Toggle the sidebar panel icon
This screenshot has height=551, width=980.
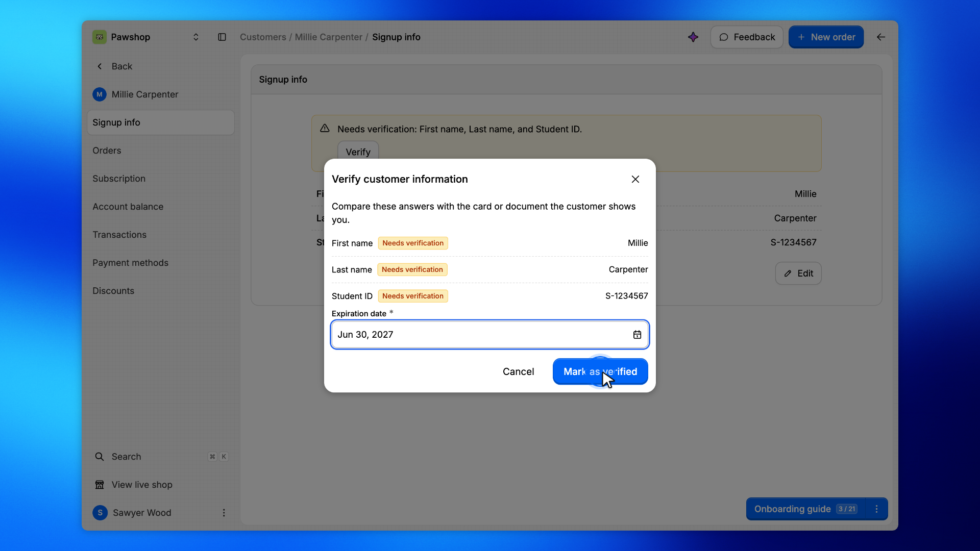222,37
